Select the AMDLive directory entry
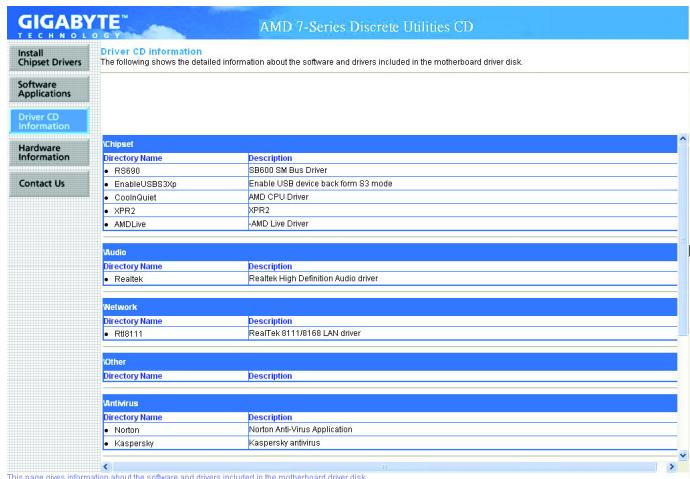690x479 pixels. pos(130,224)
